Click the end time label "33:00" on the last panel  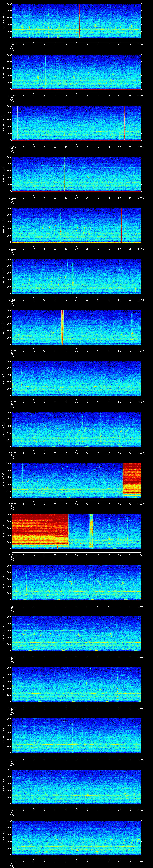point(141,861)
